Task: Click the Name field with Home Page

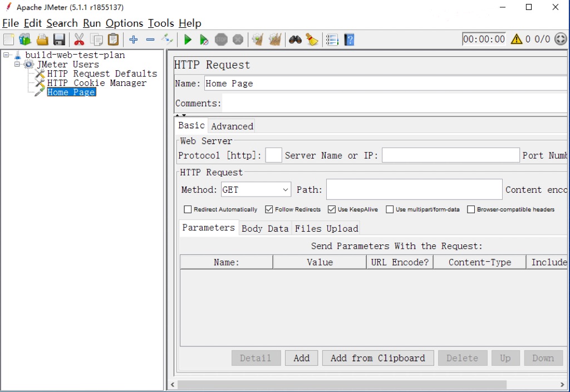Action: coord(386,84)
